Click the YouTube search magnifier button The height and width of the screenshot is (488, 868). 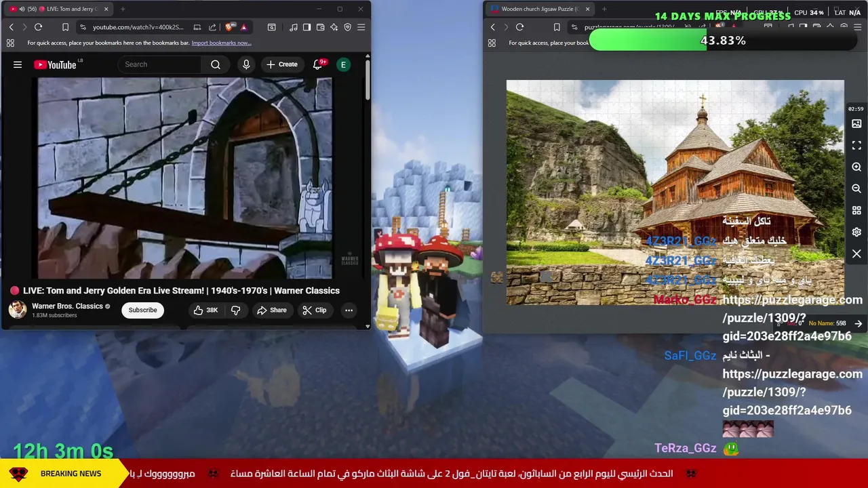coord(216,64)
